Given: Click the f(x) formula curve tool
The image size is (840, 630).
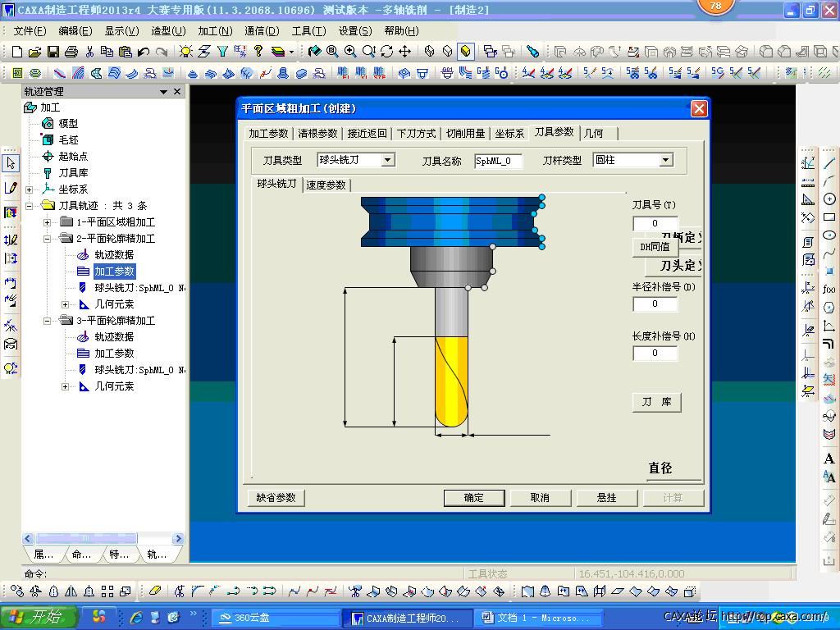Looking at the screenshot, I should click(x=829, y=290).
